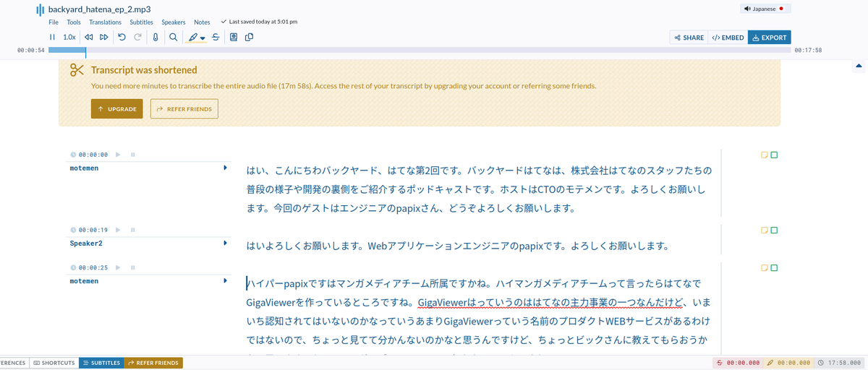Play segment starting at 00:00:25
Image resolution: width=868 pixels, height=370 pixels.
tap(118, 267)
